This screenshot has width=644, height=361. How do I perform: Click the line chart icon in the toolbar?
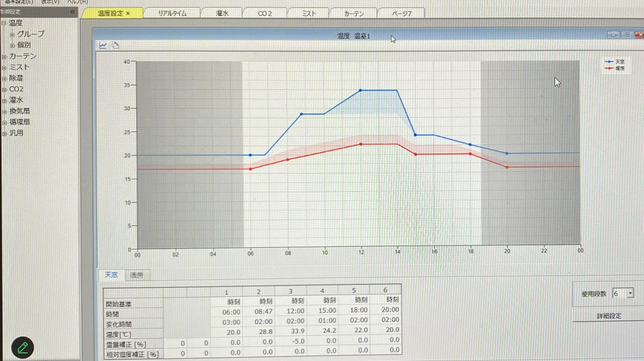click(103, 46)
